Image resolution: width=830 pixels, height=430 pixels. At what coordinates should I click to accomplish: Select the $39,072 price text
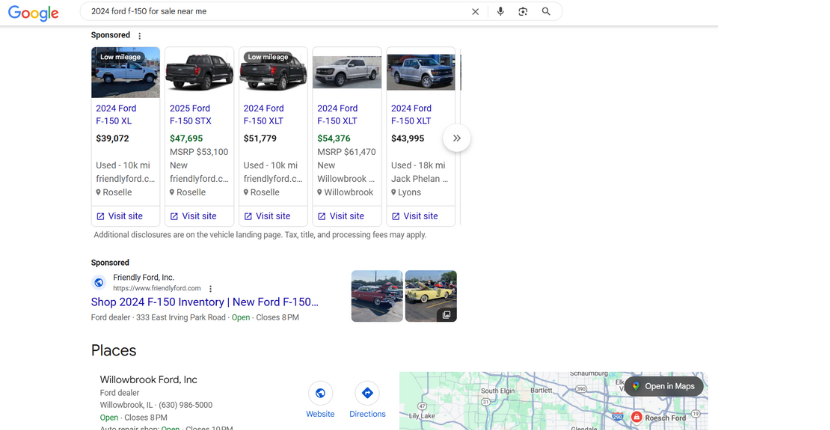112,139
